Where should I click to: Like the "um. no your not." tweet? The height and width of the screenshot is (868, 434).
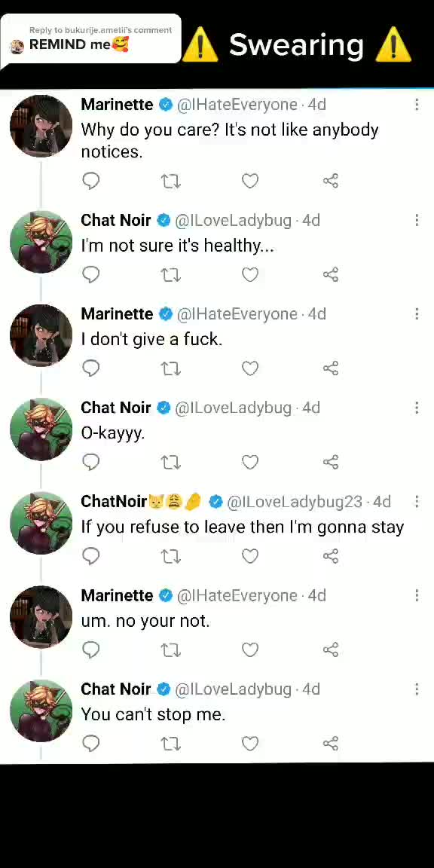(250, 649)
